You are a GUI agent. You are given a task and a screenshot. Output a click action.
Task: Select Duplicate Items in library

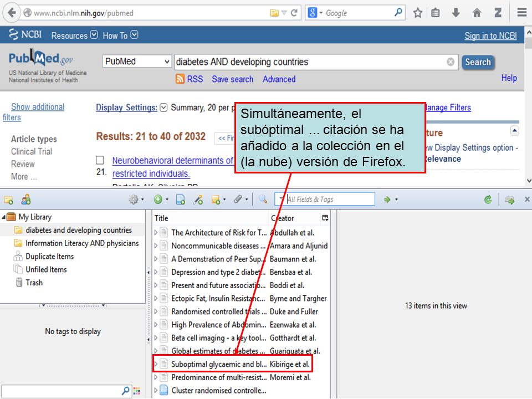pyautogui.click(x=49, y=257)
